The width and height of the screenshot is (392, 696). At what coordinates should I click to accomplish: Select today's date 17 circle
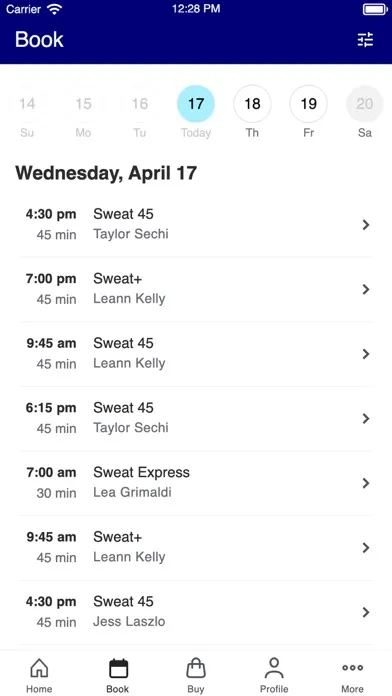pyautogui.click(x=196, y=104)
